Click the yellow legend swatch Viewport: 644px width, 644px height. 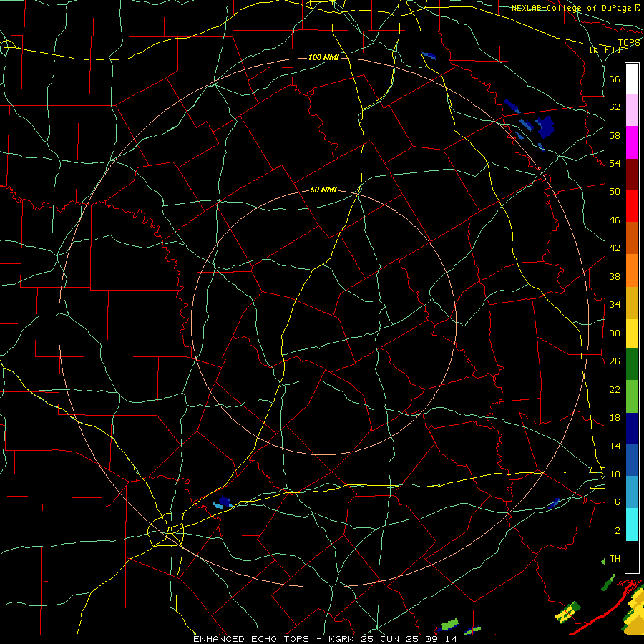(632, 333)
